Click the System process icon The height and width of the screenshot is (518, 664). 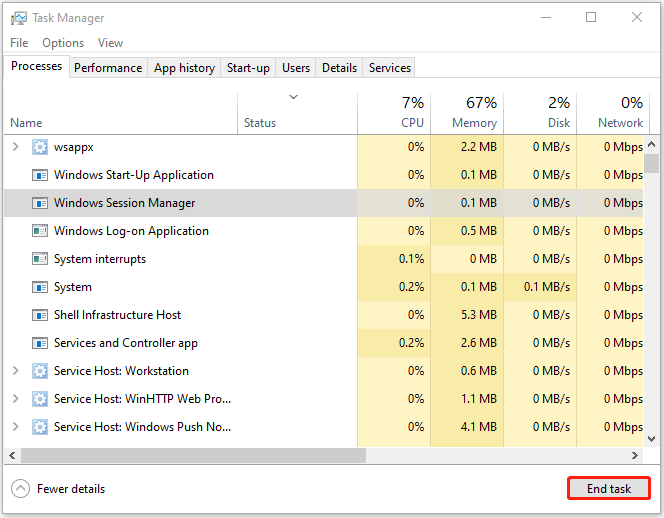40,287
